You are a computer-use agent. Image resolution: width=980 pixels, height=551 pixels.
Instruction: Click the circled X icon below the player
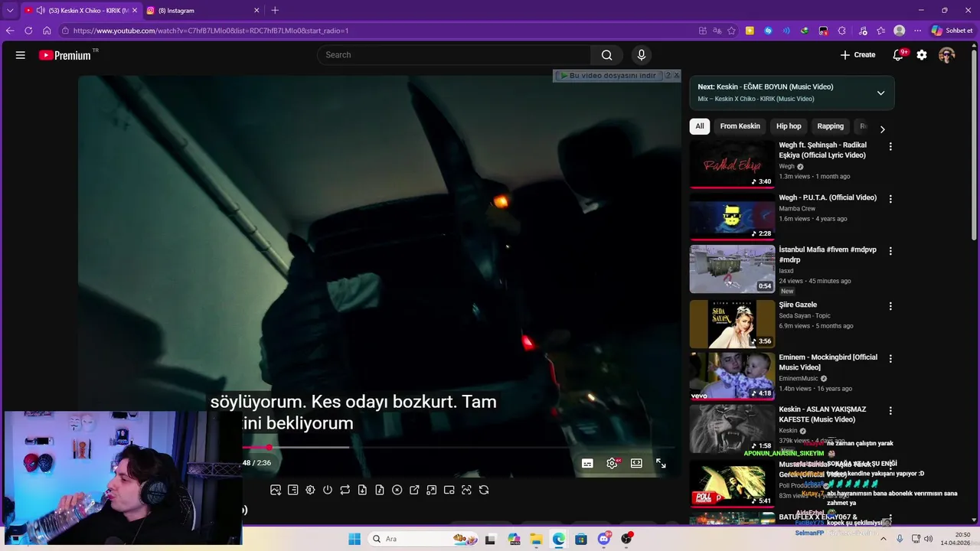[x=397, y=490]
